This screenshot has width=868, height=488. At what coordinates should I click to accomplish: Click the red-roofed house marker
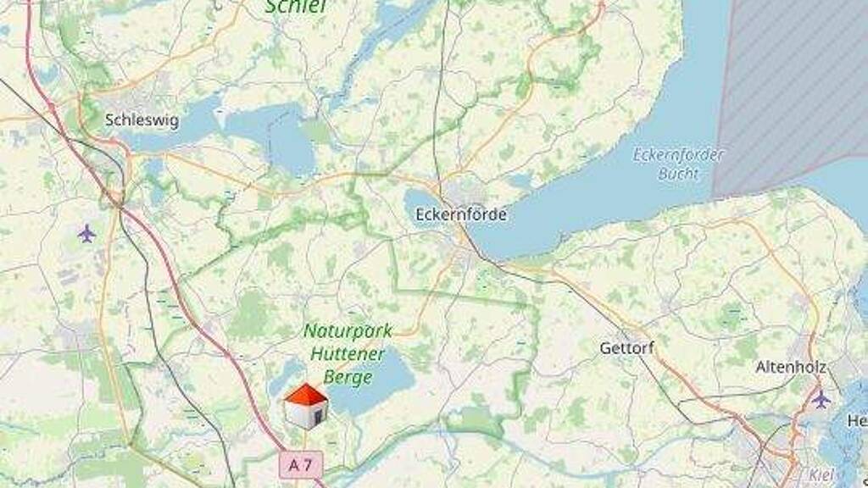coord(305,407)
